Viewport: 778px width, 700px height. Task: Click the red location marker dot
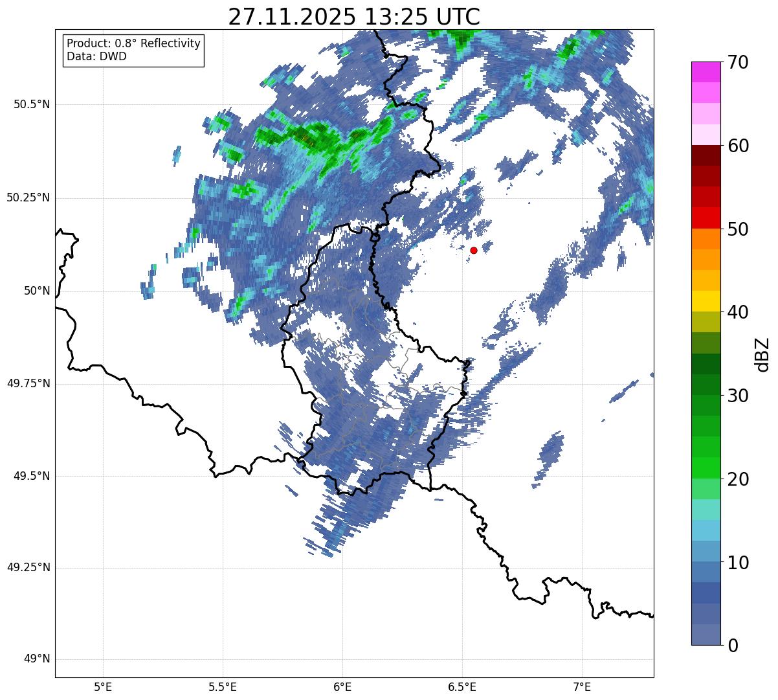point(474,250)
